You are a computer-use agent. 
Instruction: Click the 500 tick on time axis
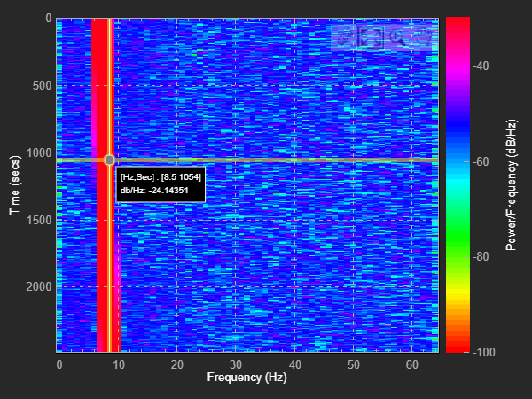pos(41,86)
